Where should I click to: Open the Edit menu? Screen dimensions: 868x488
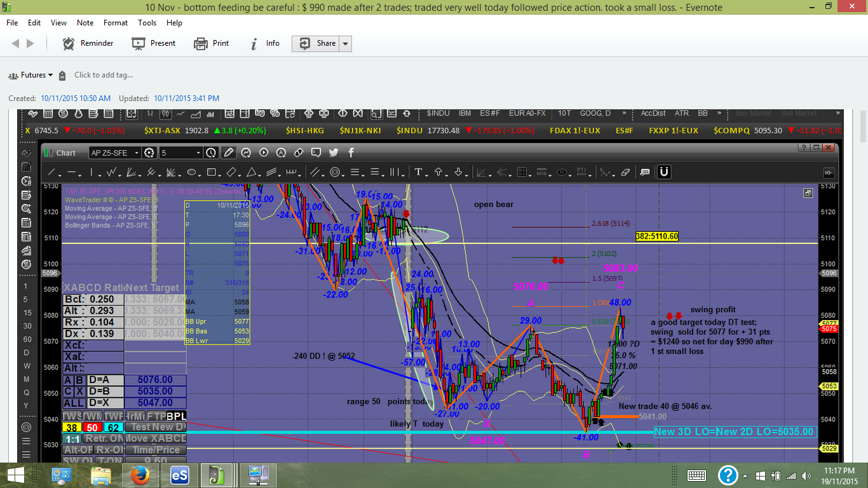(x=34, y=22)
